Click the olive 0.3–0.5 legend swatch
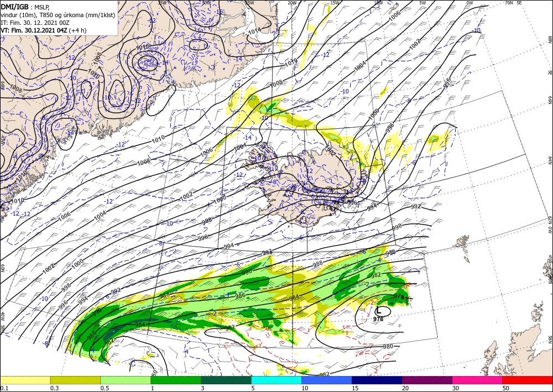The width and height of the screenshot is (553, 392). 75,380
